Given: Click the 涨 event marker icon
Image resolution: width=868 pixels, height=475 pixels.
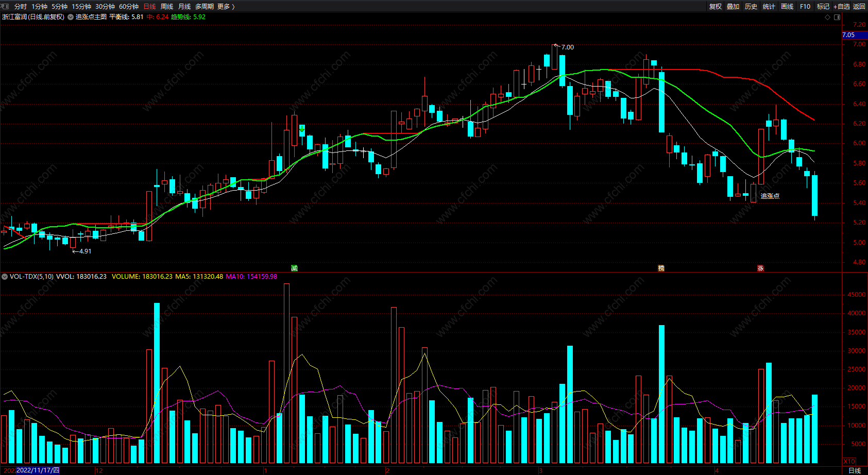Looking at the screenshot, I should 760,268.
